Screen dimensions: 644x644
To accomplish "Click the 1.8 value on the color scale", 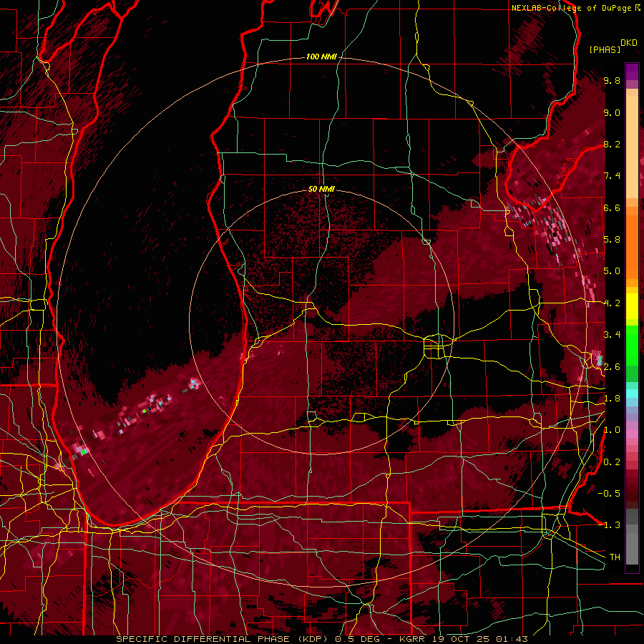I will [612, 399].
